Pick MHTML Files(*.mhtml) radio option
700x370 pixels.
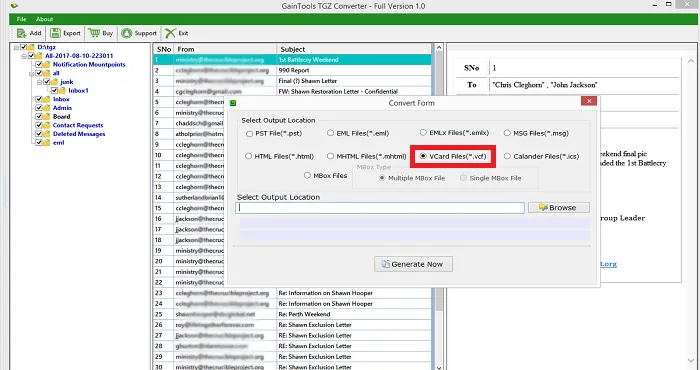tap(330, 156)
